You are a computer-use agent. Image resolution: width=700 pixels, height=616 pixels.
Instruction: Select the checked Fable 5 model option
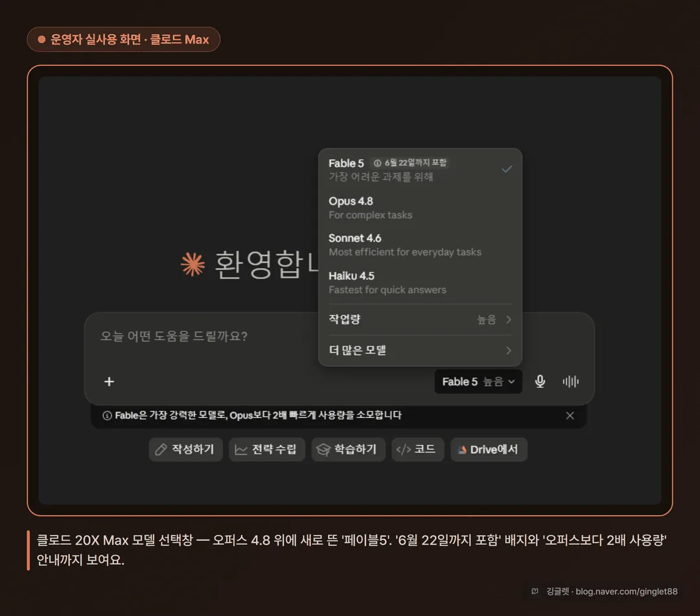pos(420,170)
